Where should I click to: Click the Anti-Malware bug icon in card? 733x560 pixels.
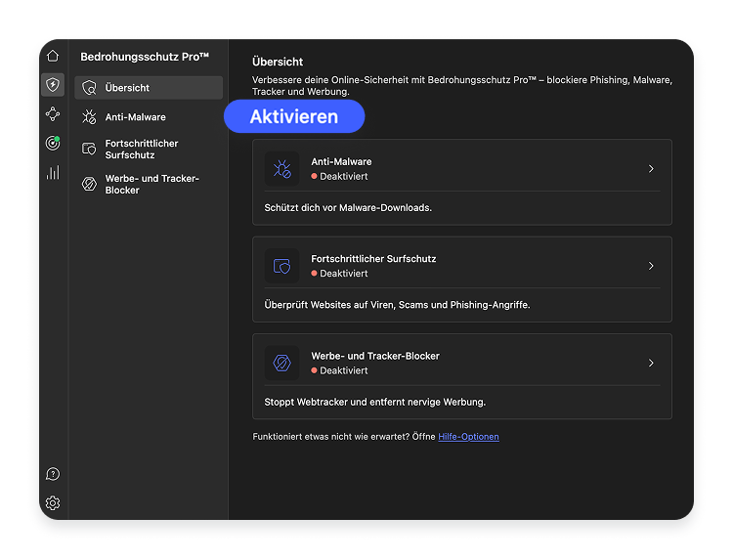click(281, 169)
